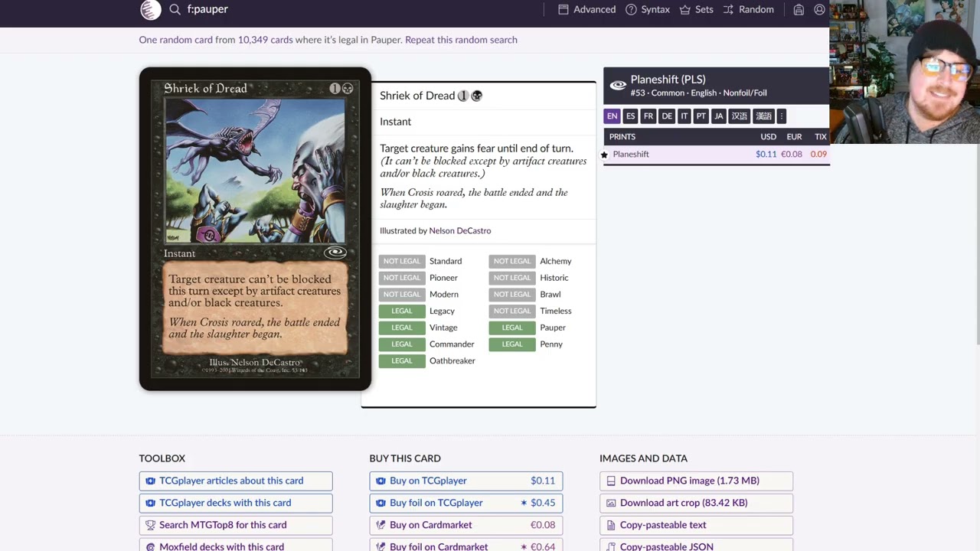Click the NOT LEGAL badge for Standard

[402, 261]
